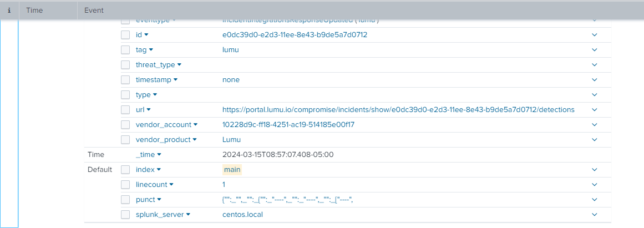Click the centos.local server value
The image size is (644, 228).
(x=242, y=215)
